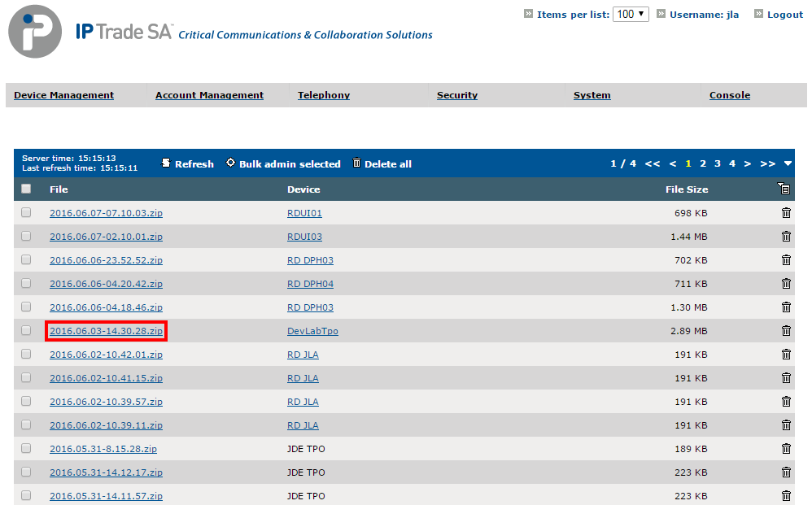Check the box for 2016.06.06-23.52.52.zip
812x505 pixels.
click(26, 259)
